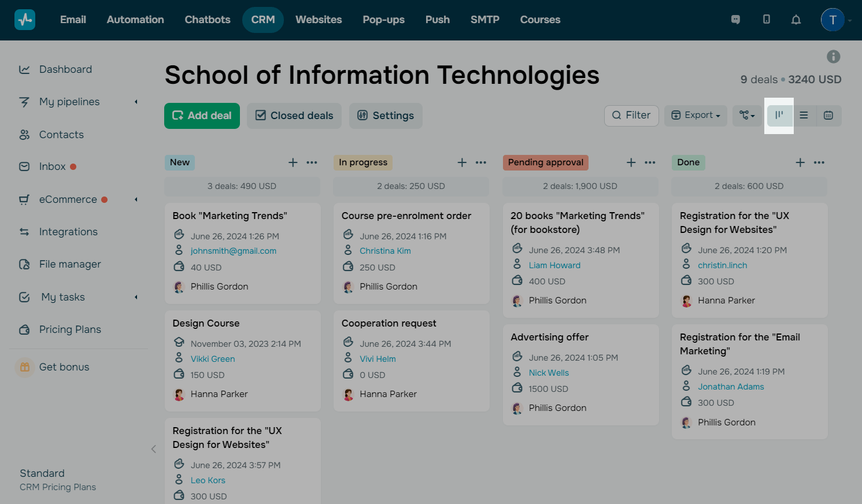Add a deal to the New column
The image size is (862, 504).
point(293,162)
